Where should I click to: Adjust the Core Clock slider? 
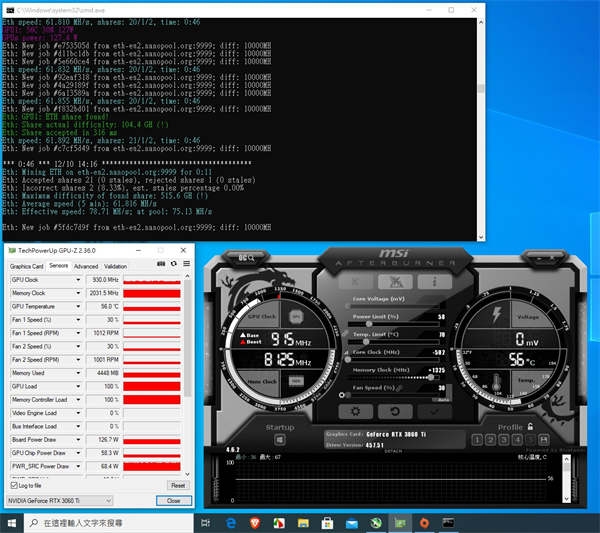[x=394, y=359]
